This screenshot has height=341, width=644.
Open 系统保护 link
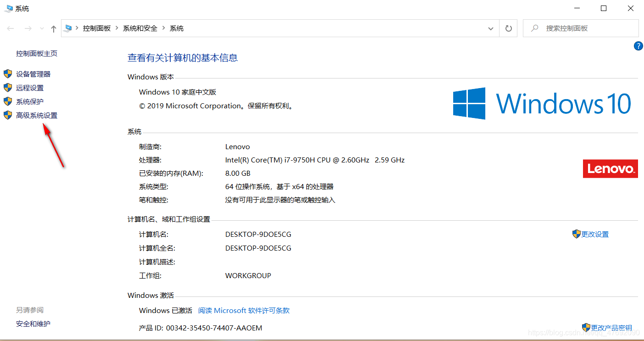[30, 101]
